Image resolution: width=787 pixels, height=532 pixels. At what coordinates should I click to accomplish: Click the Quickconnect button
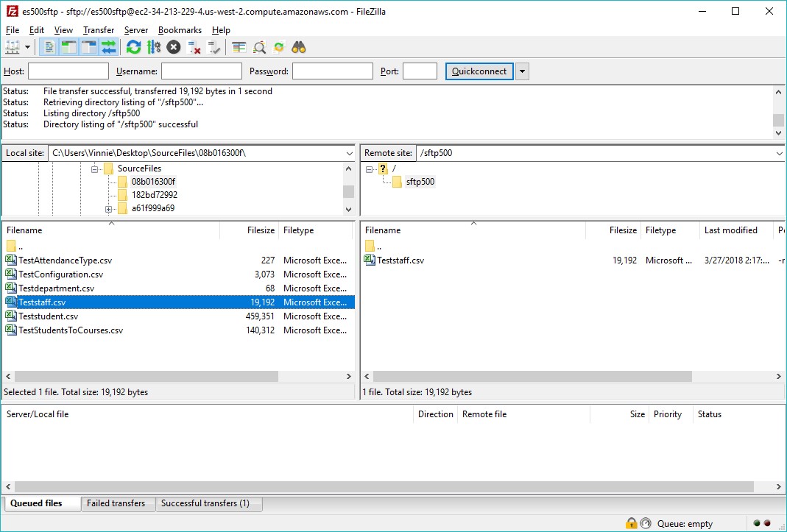[x=479, y=71]
